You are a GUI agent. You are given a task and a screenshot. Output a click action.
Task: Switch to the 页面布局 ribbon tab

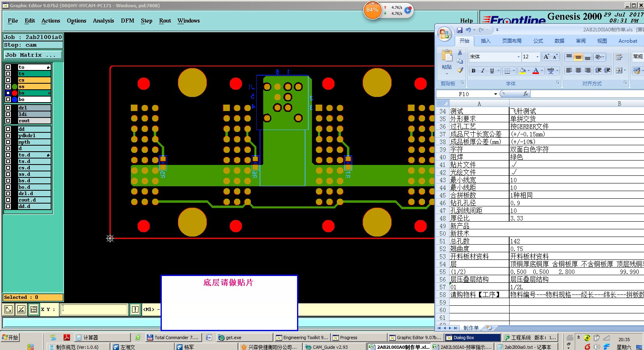tap(512, 41)
